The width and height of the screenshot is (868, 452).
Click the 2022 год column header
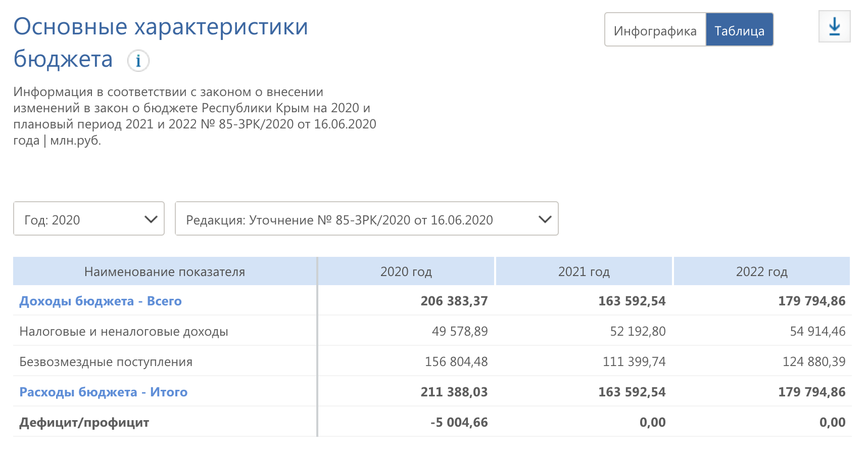pos(761,272)
